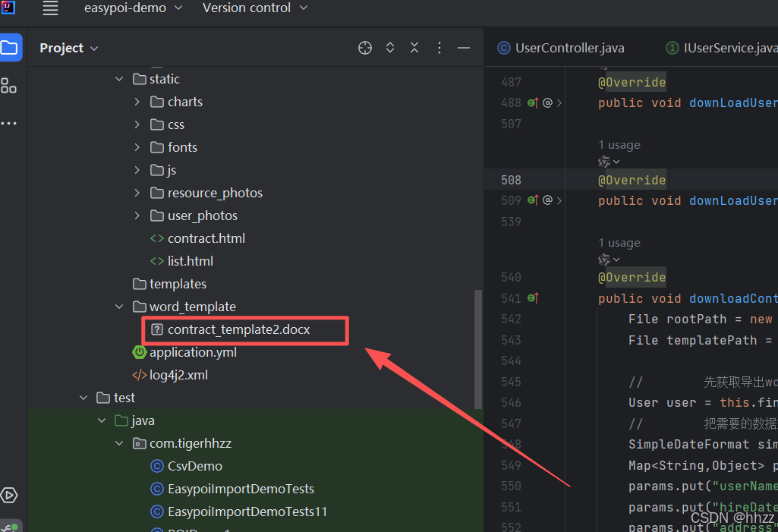This screenshot has height=532, width=778.
Task: Switch to IUserService.java tab
Action: (721, 48)
